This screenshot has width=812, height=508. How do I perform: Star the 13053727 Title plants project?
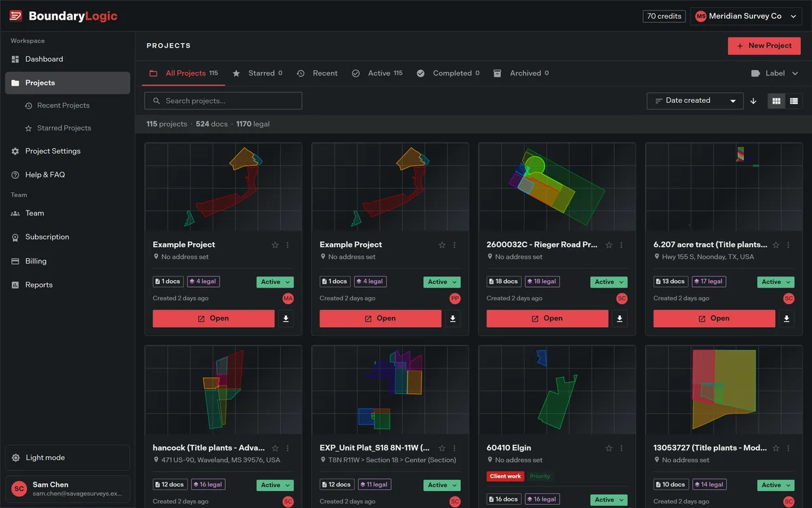(x=776, y=448)
